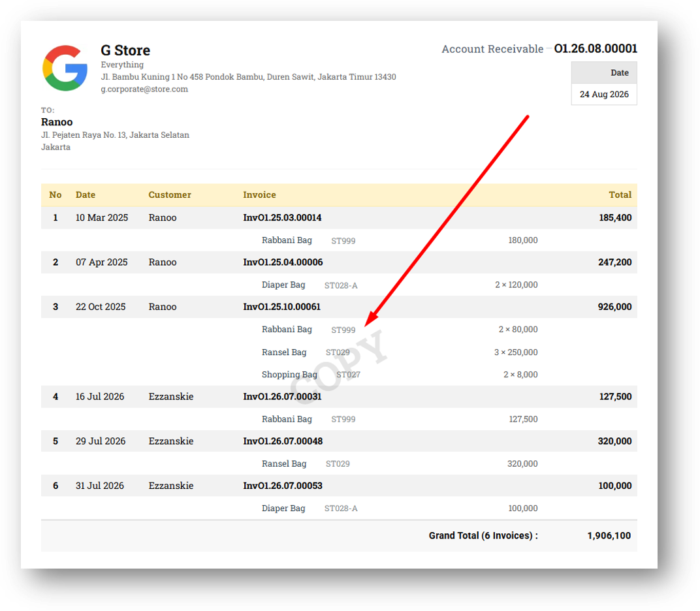Open invoice InvO1.26.07.00031
The image size is (700, 611).
282,397
